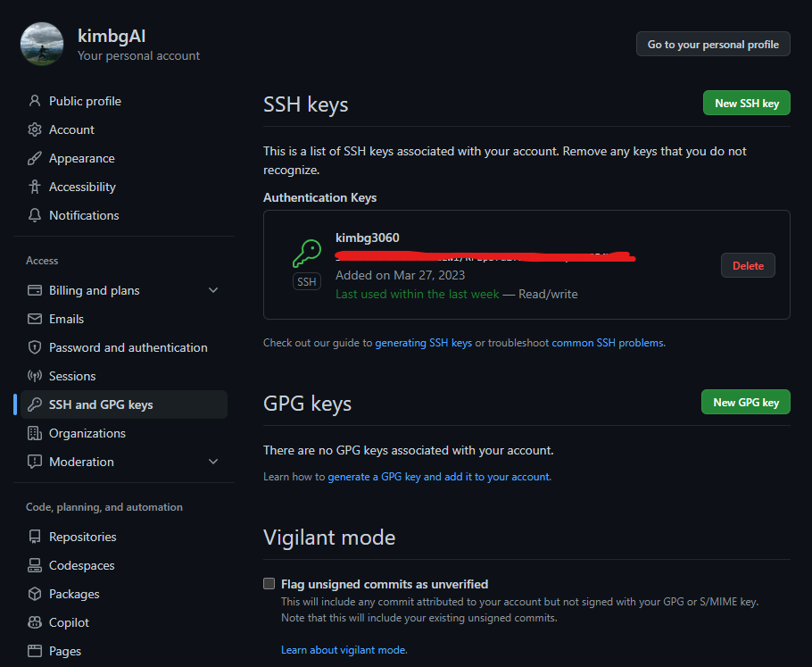Click the Appearance paintbrush icon
Image resolution: width=812 pixels, height=667 pixels.
tap(35, 158)
